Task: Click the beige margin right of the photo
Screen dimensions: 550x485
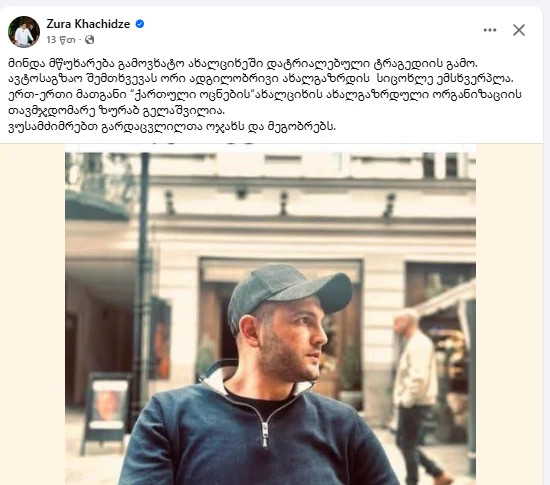Action: pos(509,314)
